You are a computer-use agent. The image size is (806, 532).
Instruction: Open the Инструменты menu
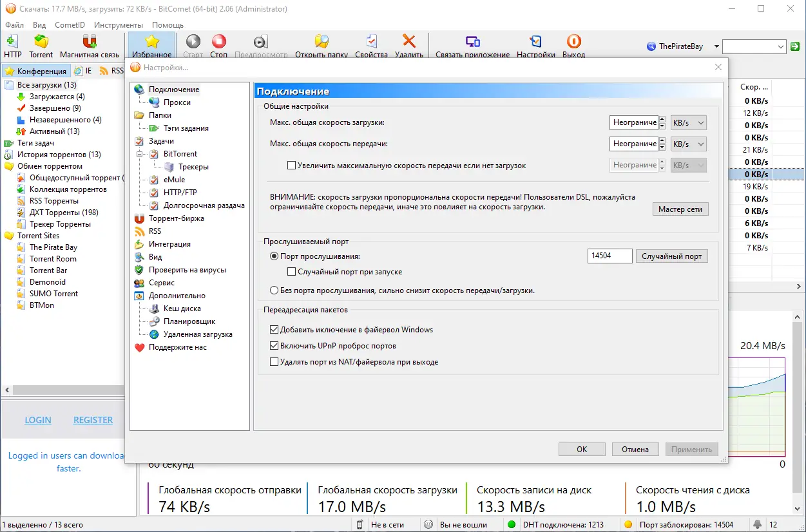119,25
